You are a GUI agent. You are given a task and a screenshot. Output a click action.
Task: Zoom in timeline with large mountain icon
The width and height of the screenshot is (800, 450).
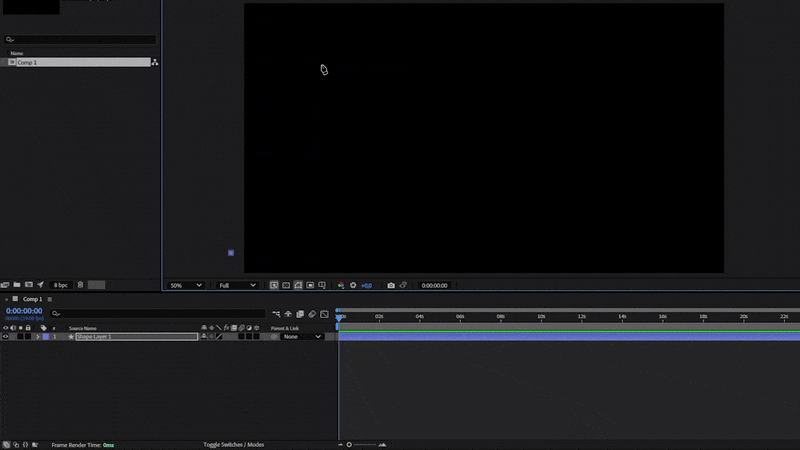[x=382, y=445]
